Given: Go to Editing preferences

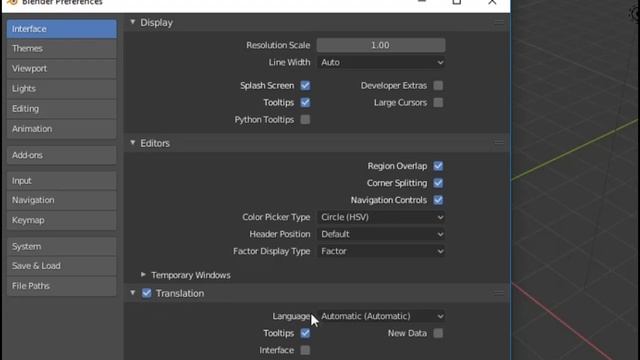Looking at the screenshot, I should [x=62, y=109].
